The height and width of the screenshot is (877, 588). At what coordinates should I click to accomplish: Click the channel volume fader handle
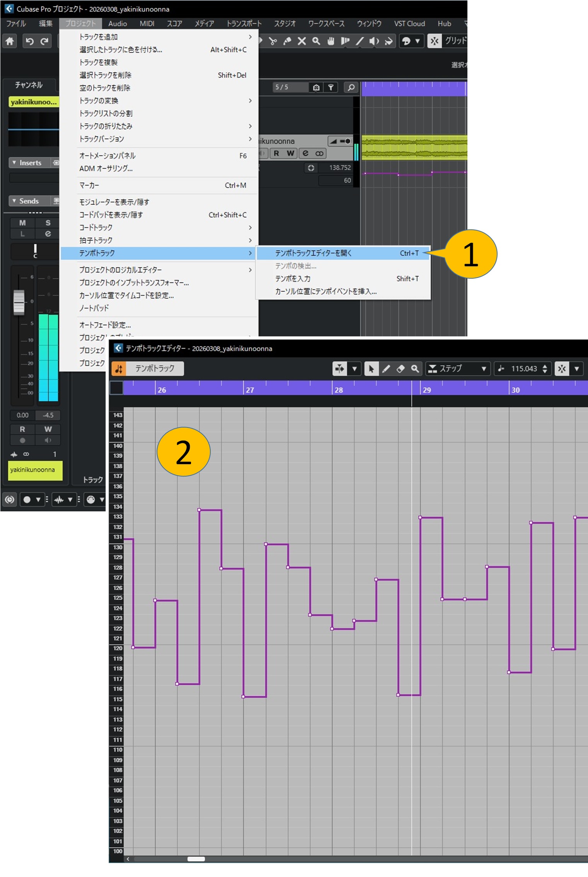[19, 302]
